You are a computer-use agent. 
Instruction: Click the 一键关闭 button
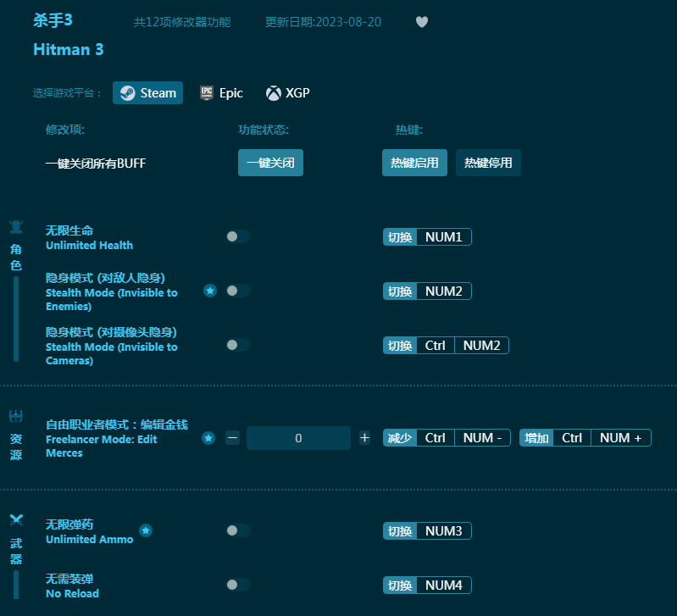coord(270,163)
